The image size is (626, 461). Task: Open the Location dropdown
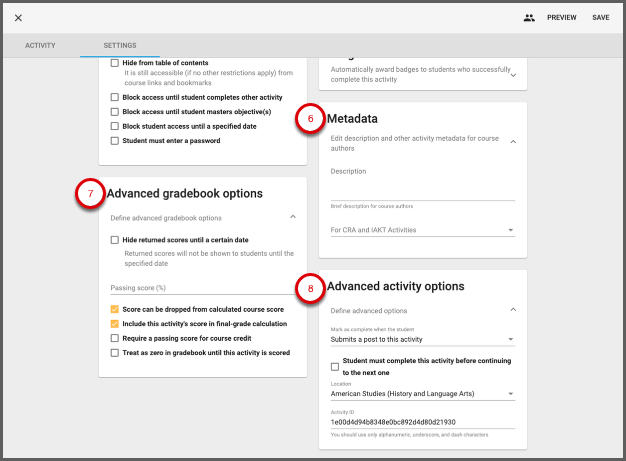point(422,394)
